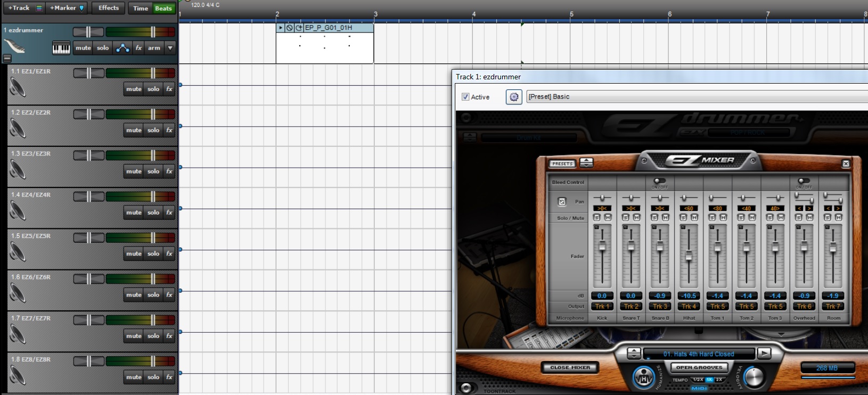868x395 pixels.
Task: Click the speaker icon on track 1.4 EZ4/EZ4R
Action: 18,211
